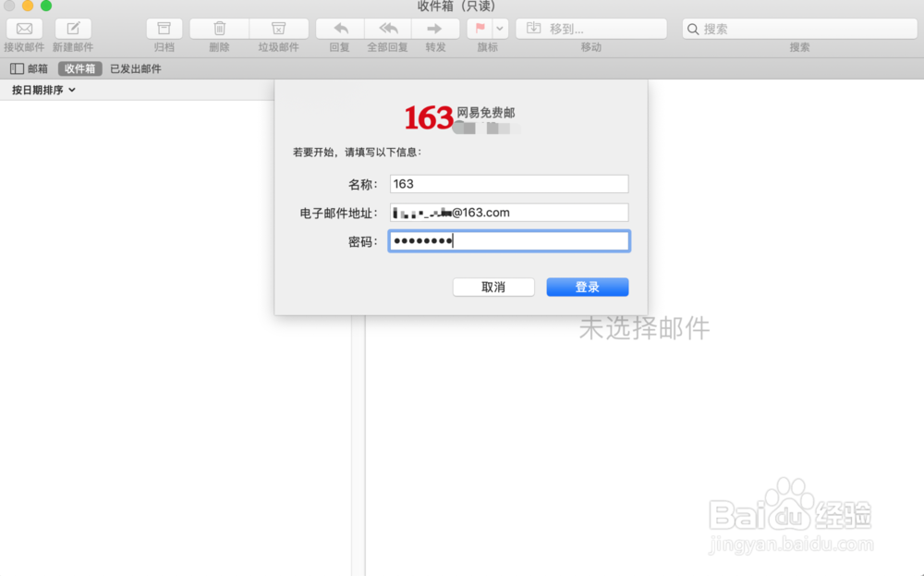The width and height of the screenshot is (924, 576).
Task: Open the 按日期排序 sort dropdown
Action: tap(43, 91)
